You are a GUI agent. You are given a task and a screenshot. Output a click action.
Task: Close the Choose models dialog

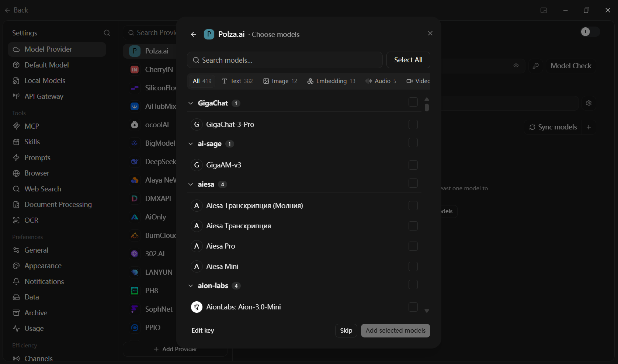coord(430,33)
